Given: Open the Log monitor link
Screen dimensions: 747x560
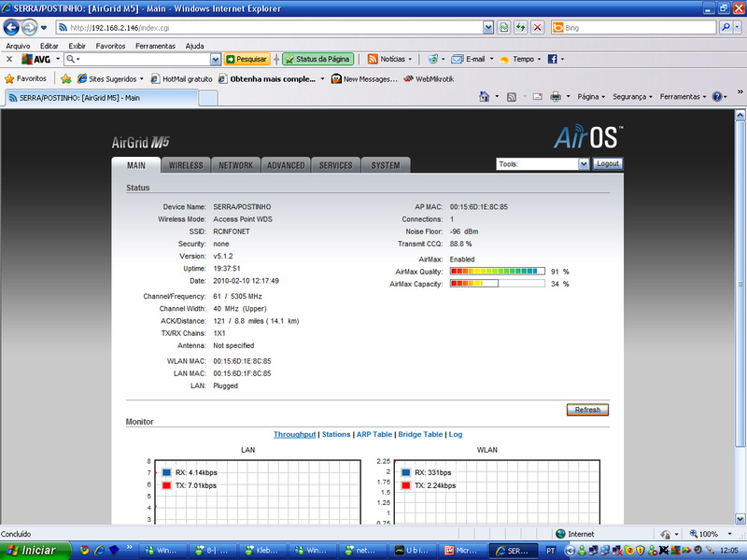Looking at the screenshot, I should click(456, 434).
